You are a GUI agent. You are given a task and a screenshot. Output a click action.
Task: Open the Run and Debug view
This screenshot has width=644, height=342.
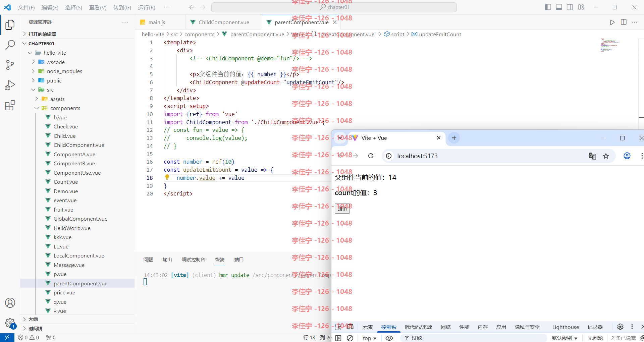tap(10, 85)
